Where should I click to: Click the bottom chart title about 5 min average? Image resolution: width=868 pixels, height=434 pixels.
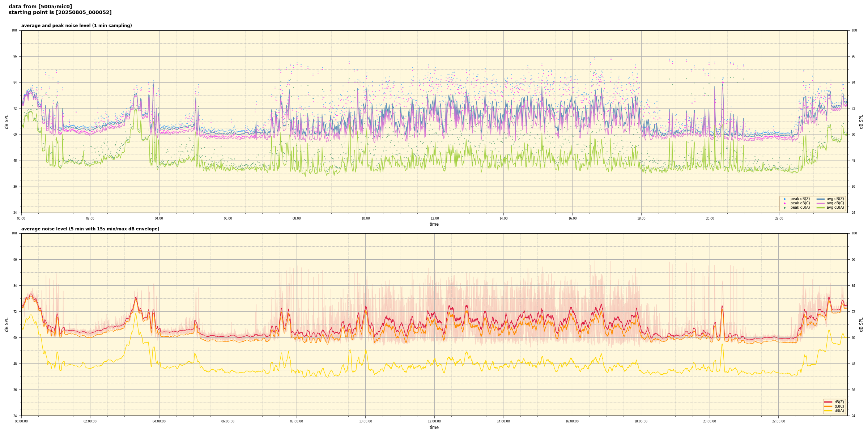tap(90, 229)
